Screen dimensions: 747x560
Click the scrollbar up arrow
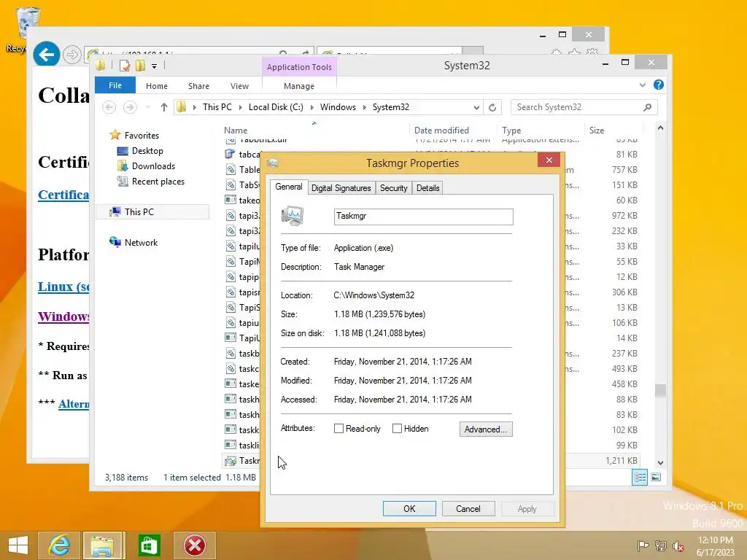(660, 128)
